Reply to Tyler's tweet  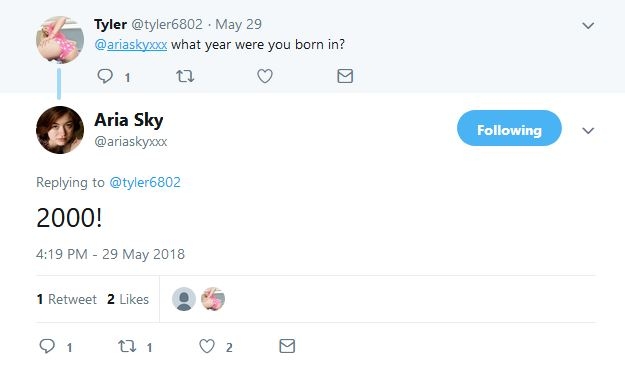105,76
